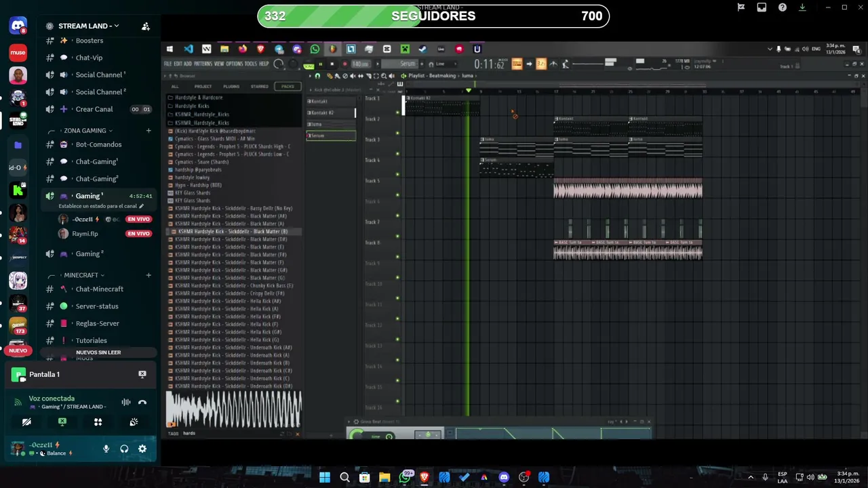Open the soundboard button
The image size is (868, 488).
click(x=134, y=422)
